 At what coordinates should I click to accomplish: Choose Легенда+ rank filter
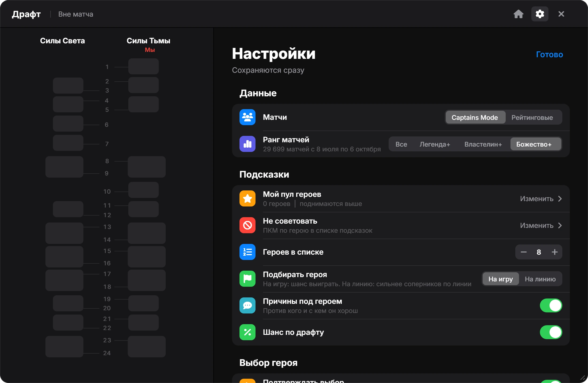[x=435, y=144]
